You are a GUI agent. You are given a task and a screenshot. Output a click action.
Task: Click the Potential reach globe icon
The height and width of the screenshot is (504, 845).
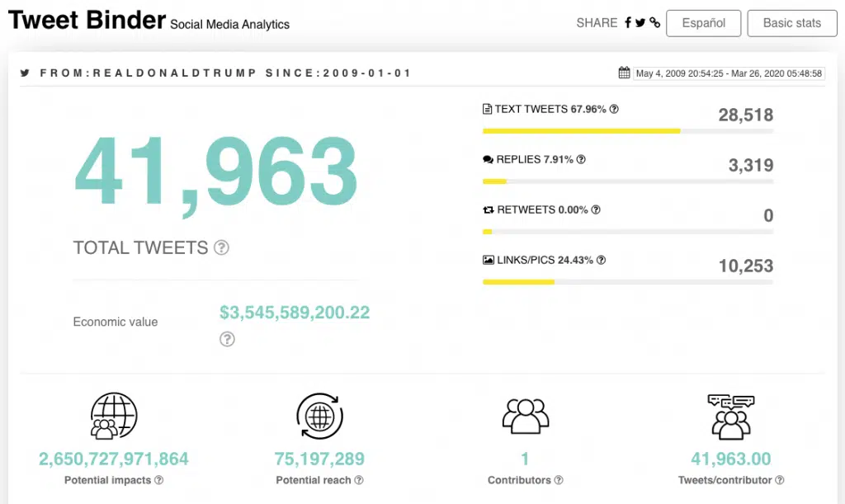pyautogui.click(x=319, y=416)
